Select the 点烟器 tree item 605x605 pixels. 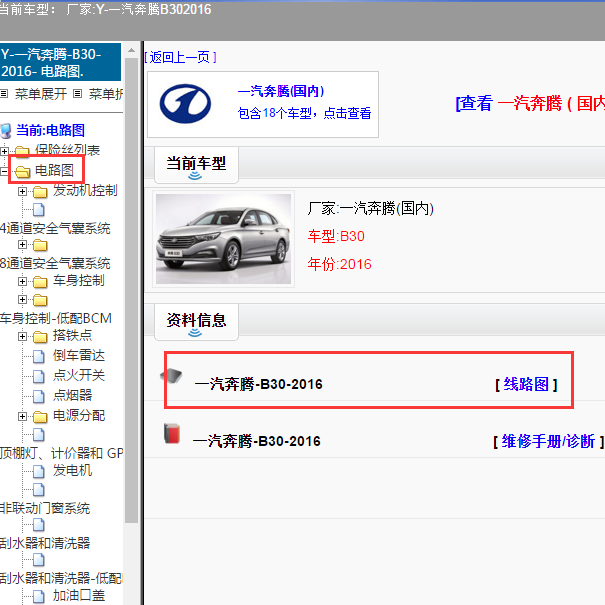tap(73, 395)
